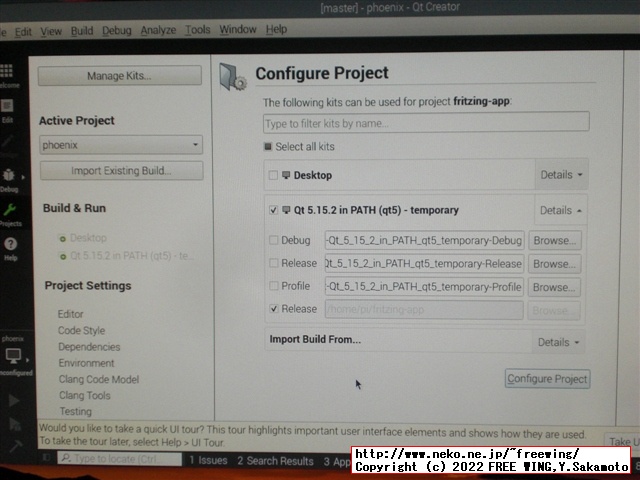Toggle the Debug build configuration checkbox

[x=274, y=240]
